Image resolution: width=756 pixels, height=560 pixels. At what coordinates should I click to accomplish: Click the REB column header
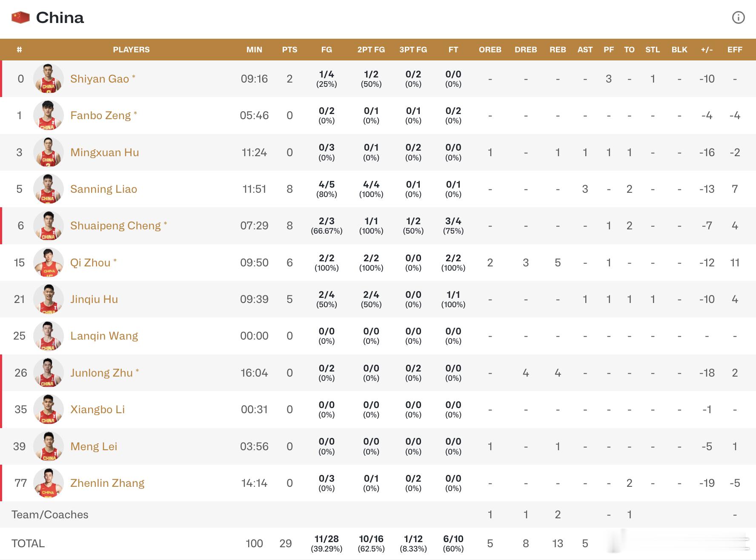pyautogui.click(x=558, y=50)
